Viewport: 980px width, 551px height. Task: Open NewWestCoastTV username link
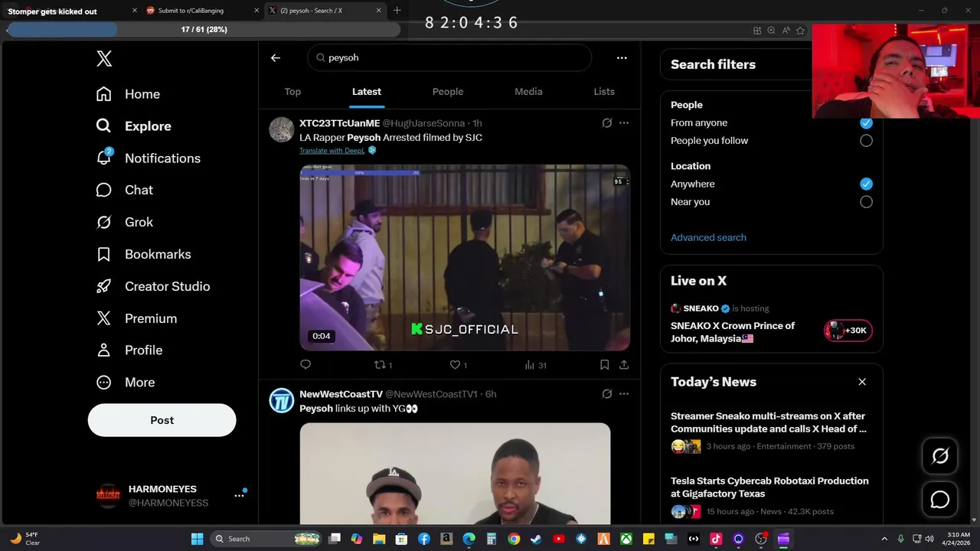[x=341, y=394]
